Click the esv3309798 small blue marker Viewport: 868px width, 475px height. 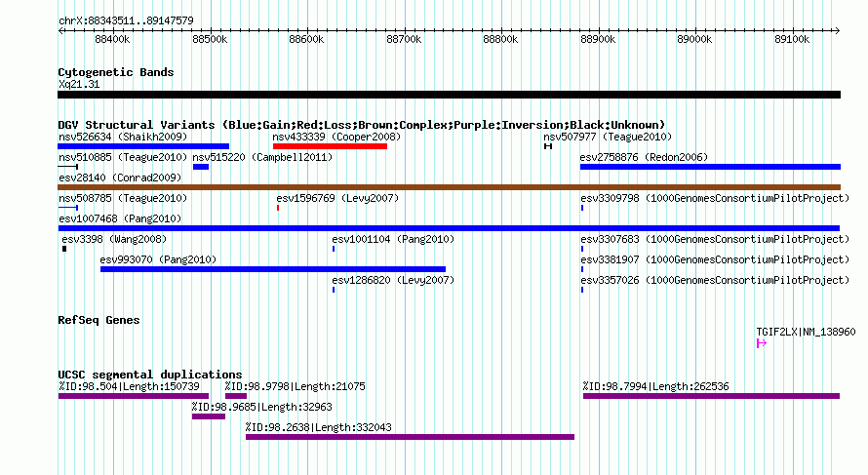(x=582, y=208)
